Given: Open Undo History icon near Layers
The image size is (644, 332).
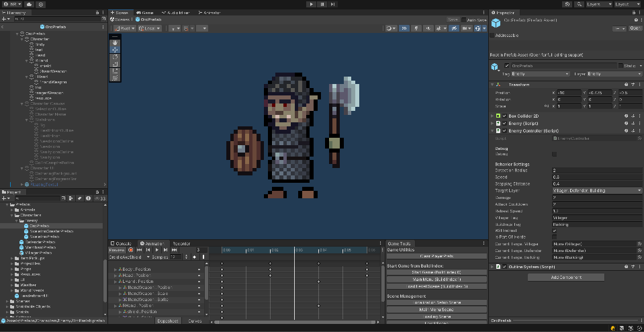Looking at the screenshot, I should [x=567, y=4].
